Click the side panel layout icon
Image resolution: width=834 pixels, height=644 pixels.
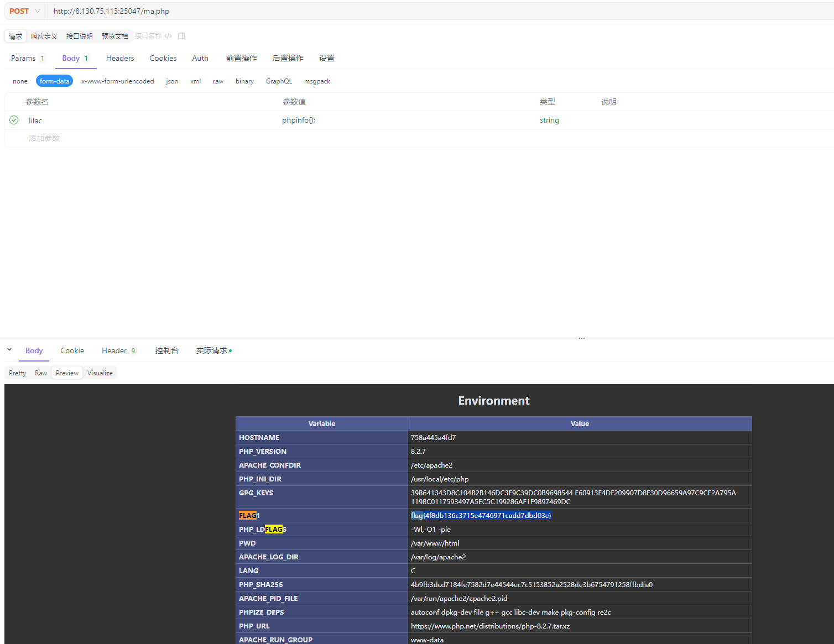pyautogui.click(x=181, y=36)
